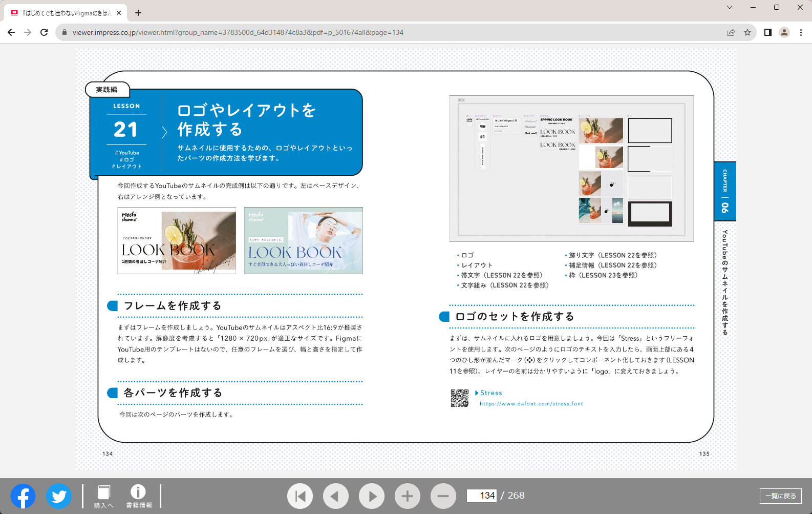Open the browser side panel
Image resolution: width=812 pixels, height=514 pixels.
tap(768, 32)
